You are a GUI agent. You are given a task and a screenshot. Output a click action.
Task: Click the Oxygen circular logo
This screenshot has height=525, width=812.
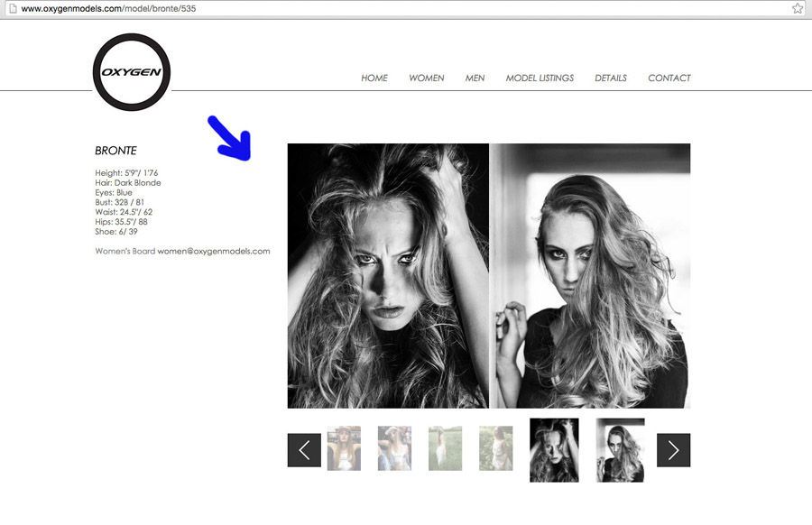pos(132,72)
